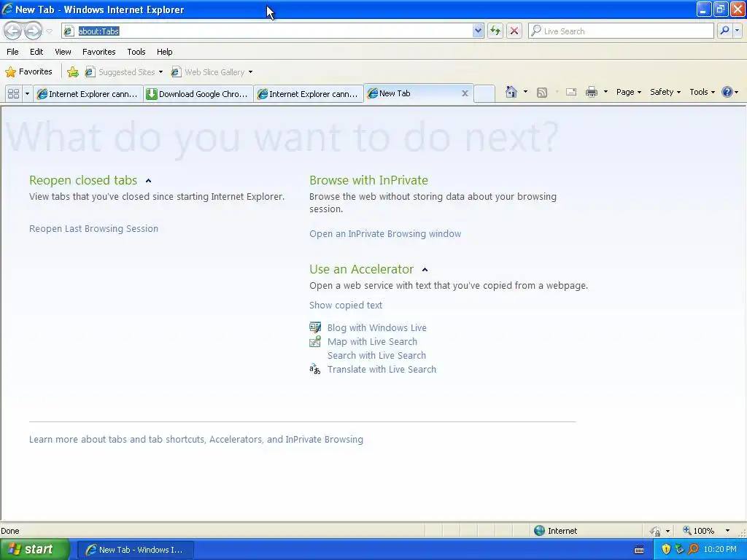Collapse the Use an Accelerator section arrow
This screenshot has width=747, height=560.
point(425,270)
